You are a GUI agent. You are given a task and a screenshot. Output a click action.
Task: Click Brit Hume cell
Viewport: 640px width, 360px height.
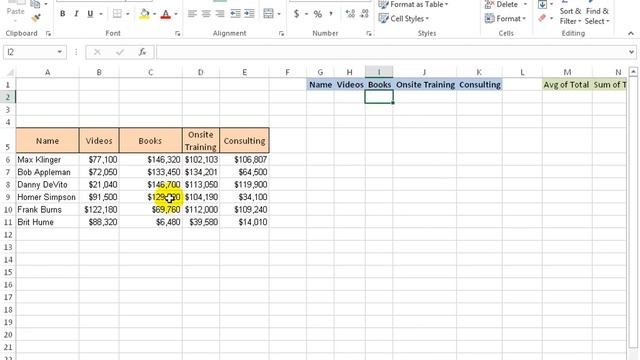pyautogui.click(x=47, y=222)
